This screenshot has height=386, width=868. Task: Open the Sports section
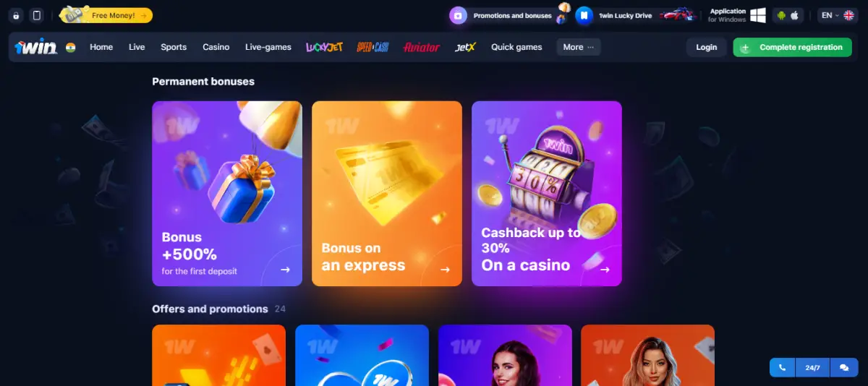click(174, 47)
